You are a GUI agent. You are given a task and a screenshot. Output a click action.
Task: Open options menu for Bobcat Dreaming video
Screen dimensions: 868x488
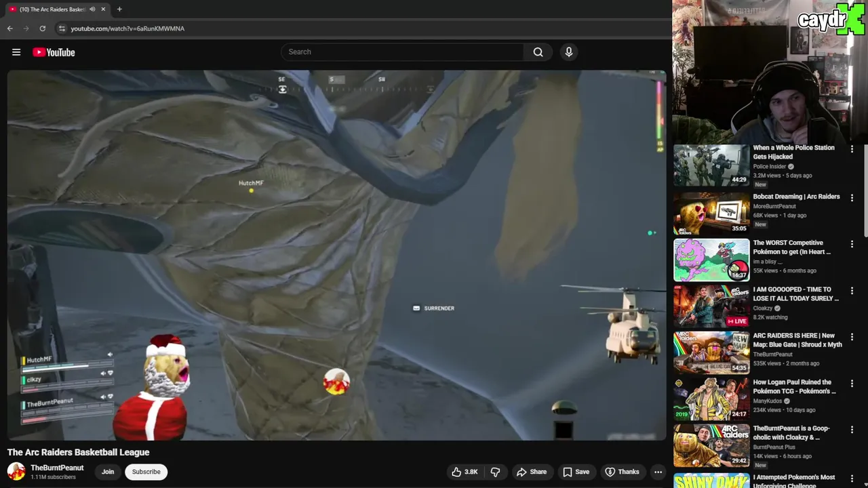(852, 198)
